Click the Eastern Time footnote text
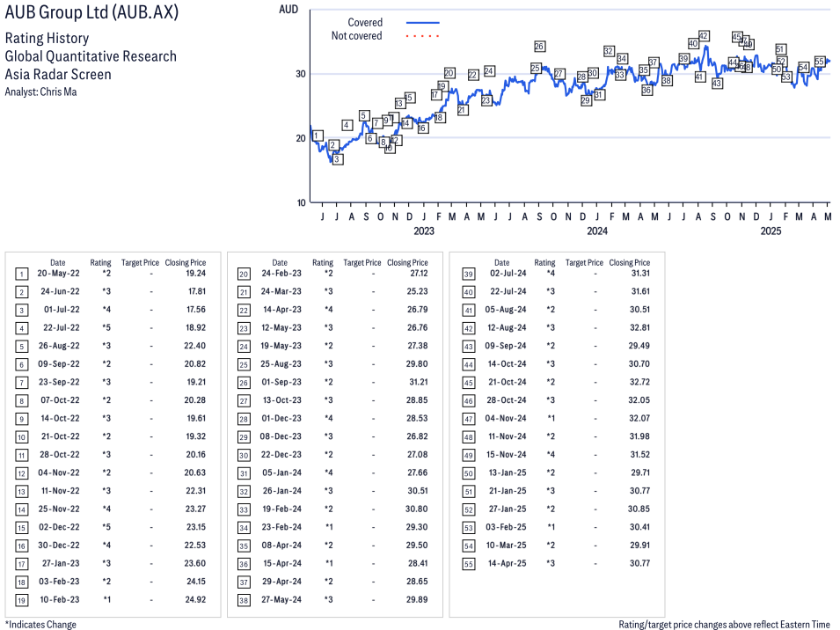This screenshot has height=630, width=840. click(724, 625)
